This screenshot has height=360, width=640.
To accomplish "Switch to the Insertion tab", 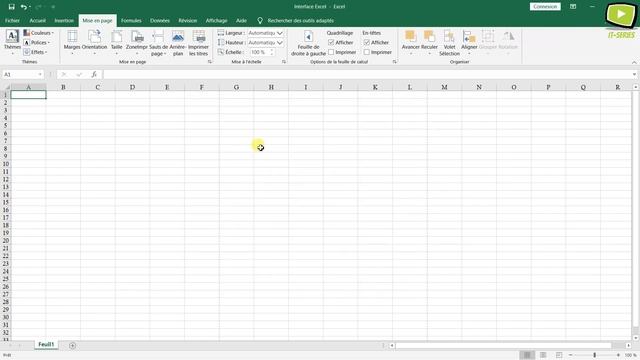I will (64, 20).
